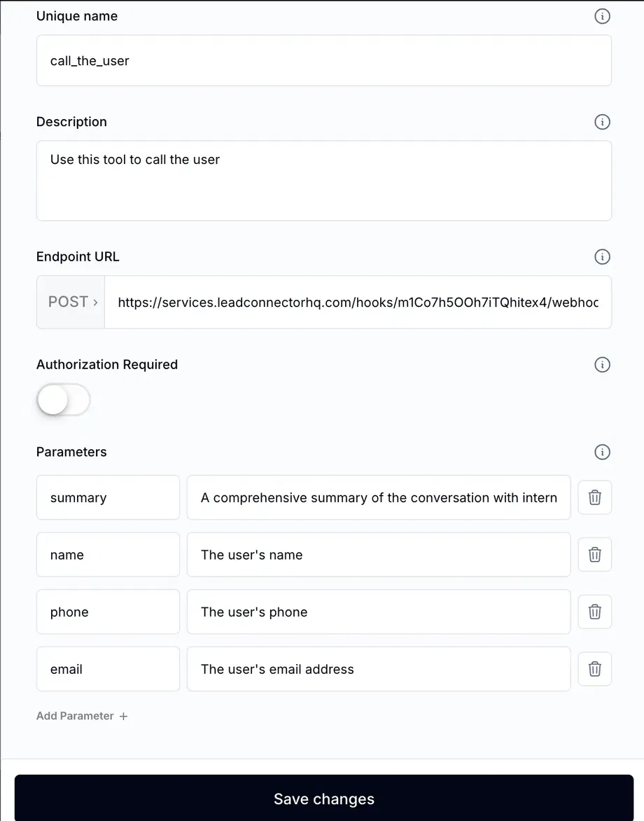The image size is (644, 821).
Task: Remove the name parameter row
Action: pos(594,555)
